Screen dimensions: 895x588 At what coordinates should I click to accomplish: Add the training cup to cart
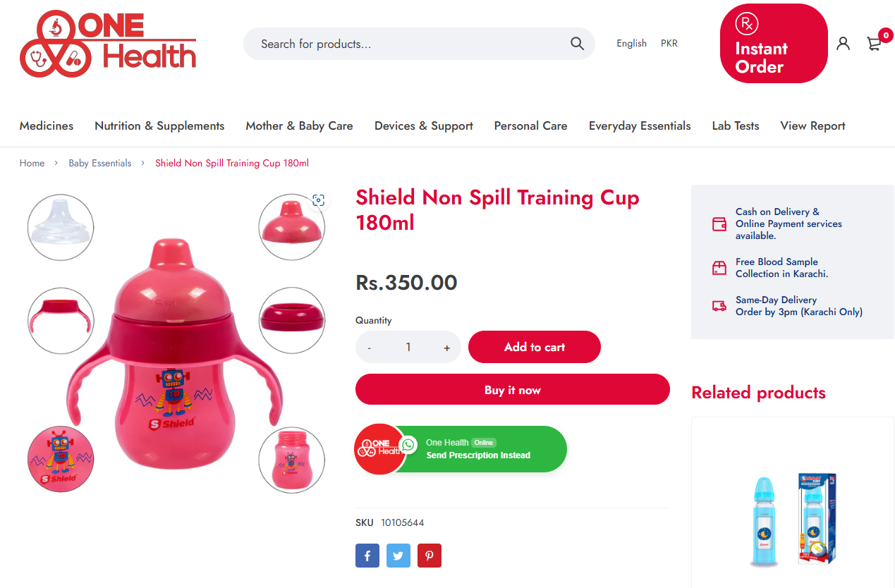pos(535,347)
